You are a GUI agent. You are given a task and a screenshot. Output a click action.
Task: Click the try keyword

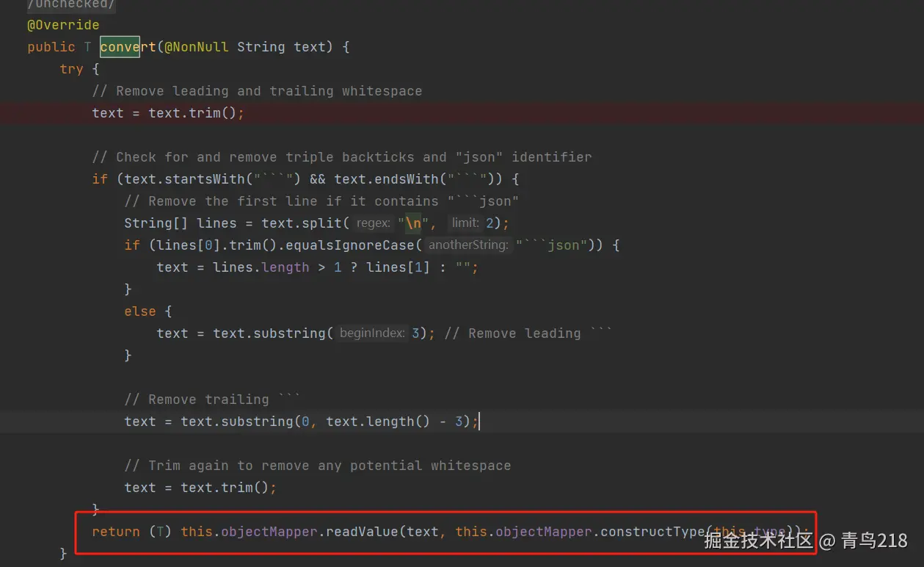click(71, 69)
